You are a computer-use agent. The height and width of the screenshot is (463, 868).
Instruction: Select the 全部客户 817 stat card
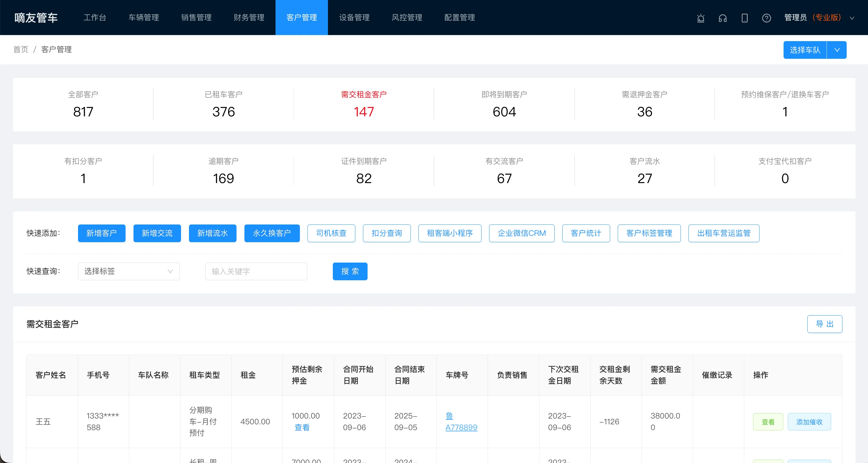point(83,104)
